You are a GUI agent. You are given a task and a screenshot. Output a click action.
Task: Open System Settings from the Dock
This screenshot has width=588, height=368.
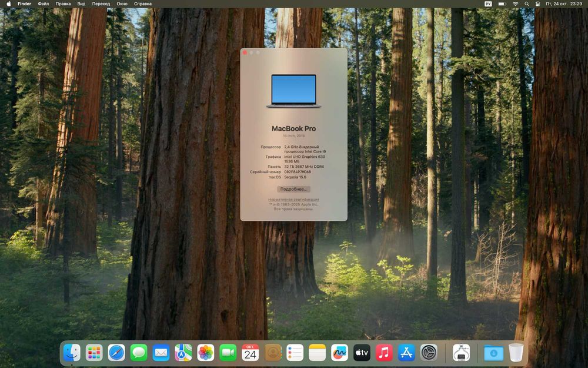tap(429, 353)
